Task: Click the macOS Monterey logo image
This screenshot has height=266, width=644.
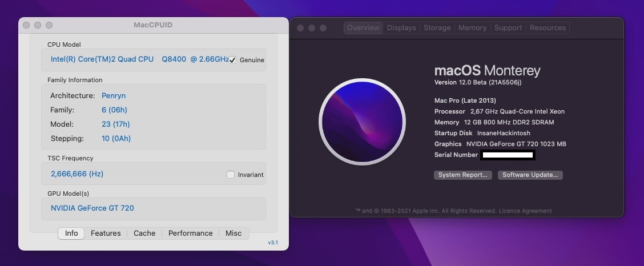Action: coord(362,122)
